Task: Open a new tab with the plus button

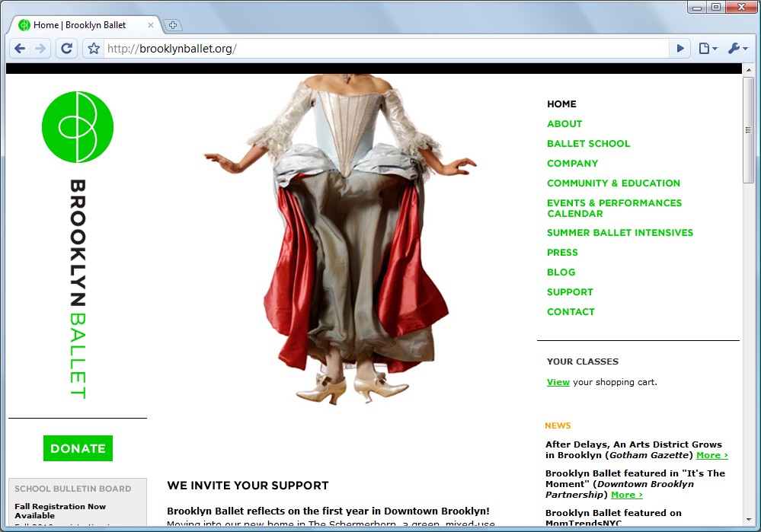Action: pyautogui.click(x=172, y=25)
